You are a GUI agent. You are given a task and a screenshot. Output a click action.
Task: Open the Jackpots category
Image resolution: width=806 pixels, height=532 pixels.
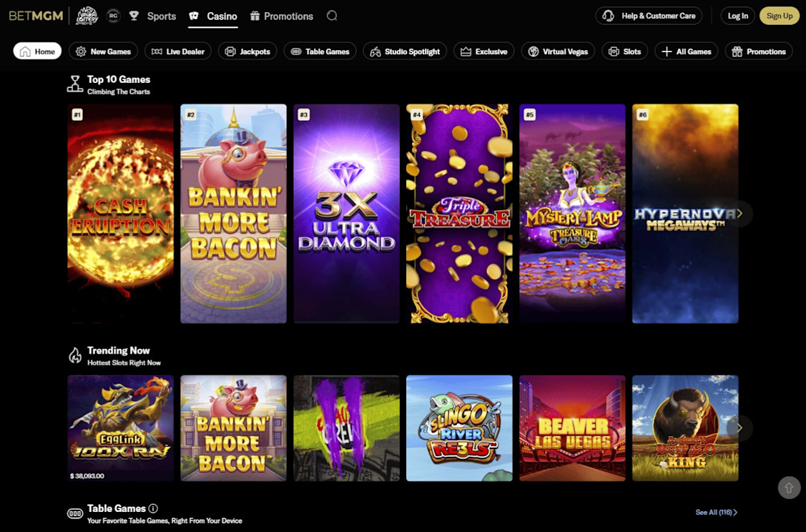click(x=247, y=51)
